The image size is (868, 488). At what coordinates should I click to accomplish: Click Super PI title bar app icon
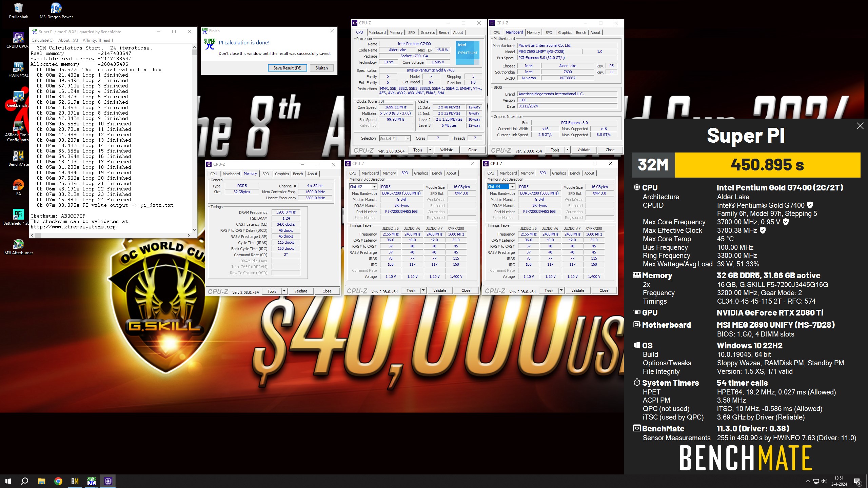[x=34, y=32]
